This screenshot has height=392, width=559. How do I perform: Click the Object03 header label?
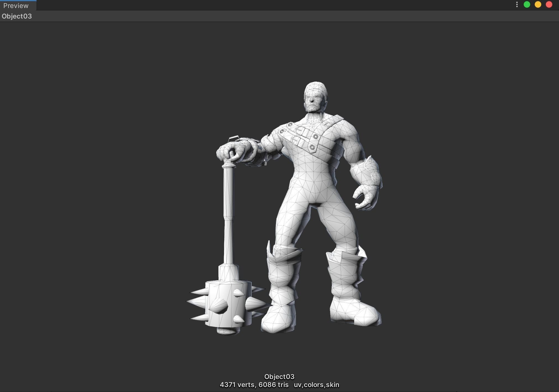pos(17,16)
